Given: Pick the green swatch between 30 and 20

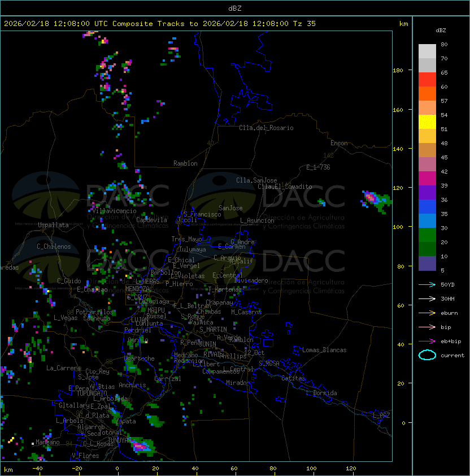Looking at the screenshot, I should pyautogui.click(x=427, y=235).
